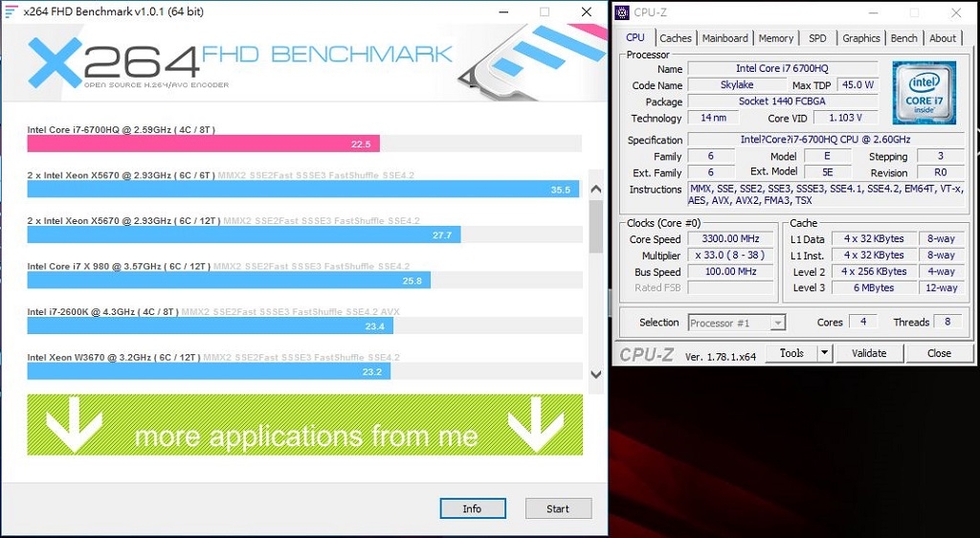Click the Max TDP value '45.0 W'

coord(857,85)
